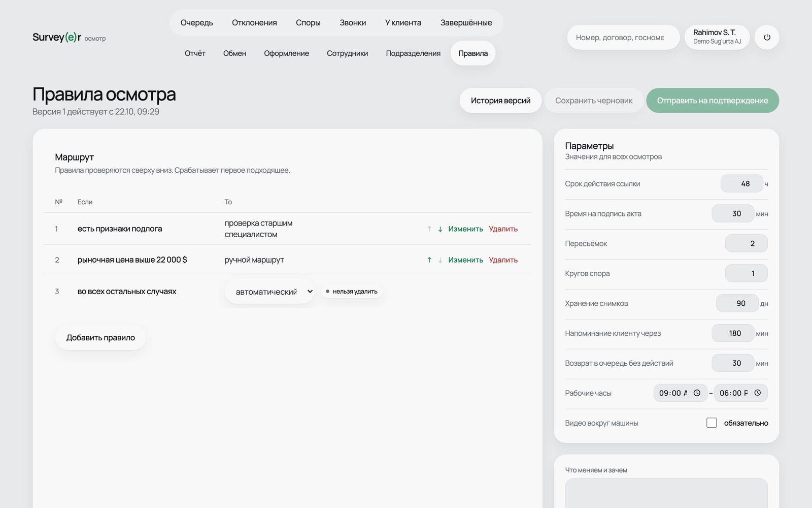The image size is (812, 508).
Task: Move rule 1 down with the arrow
Action: point(440,229)
